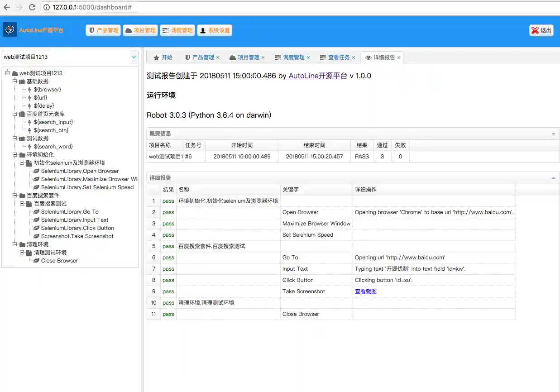
Task: Open the 查看截图 screenshot link
Action: [365, 292]
